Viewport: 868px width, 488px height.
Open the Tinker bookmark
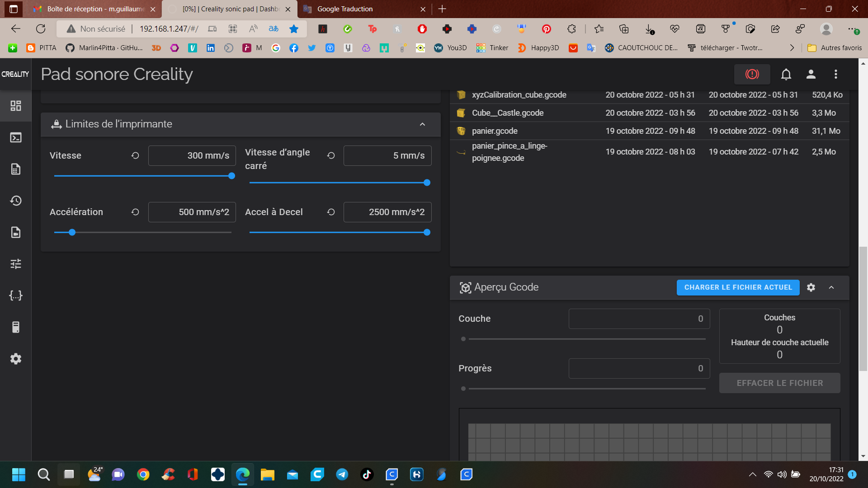pyautogui.click(x=492, y=48)
